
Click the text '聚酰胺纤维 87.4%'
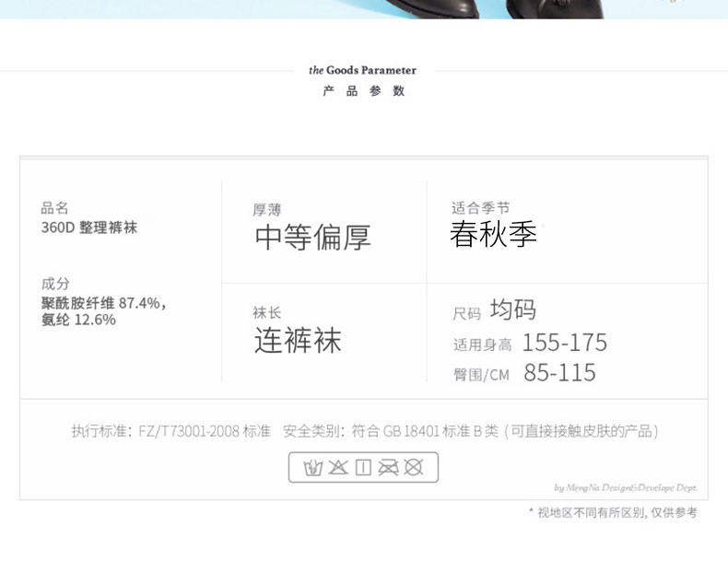pyautogui.click(x=100, y=303)
